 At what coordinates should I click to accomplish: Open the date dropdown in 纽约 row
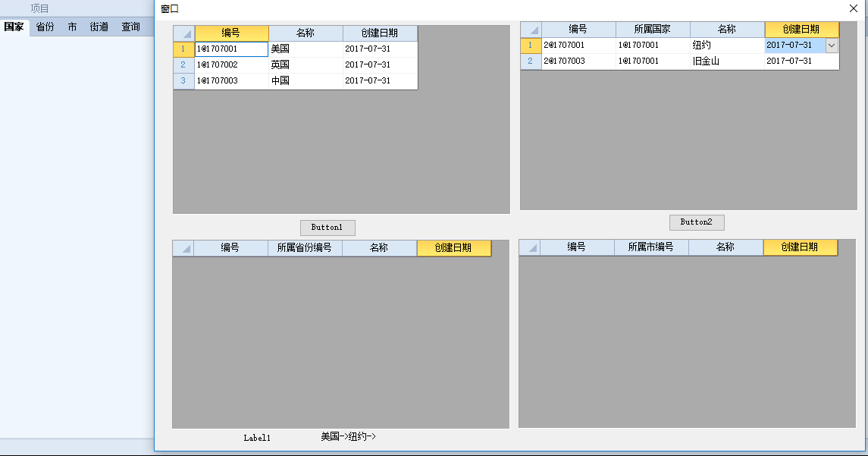pyautogui.click(x=832, y=46)
